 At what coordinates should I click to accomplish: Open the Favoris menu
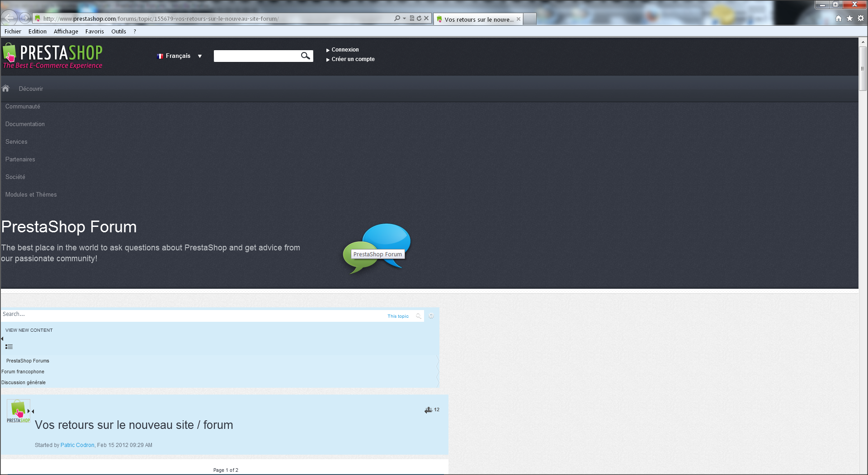click(x=94, y=32)
